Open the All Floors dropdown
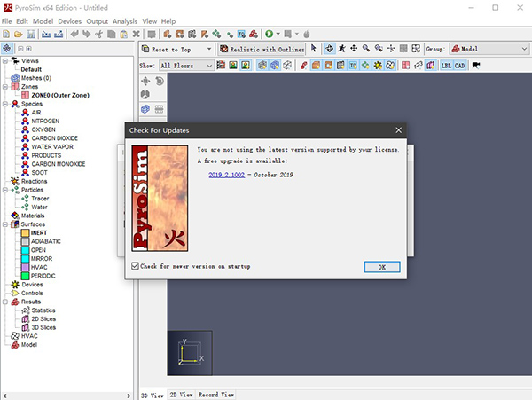 point(186,65)
